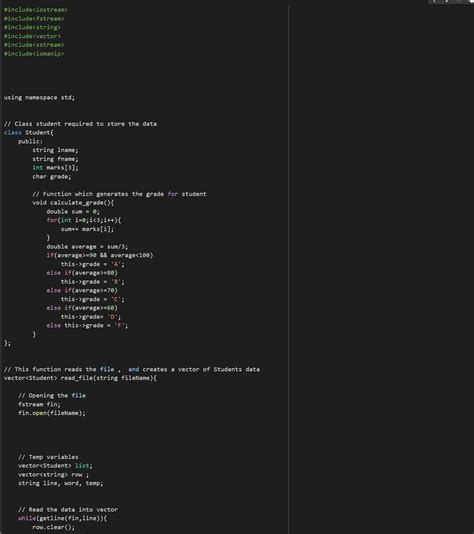Click the 'vector<string> row ;' line

pos(53,475)
